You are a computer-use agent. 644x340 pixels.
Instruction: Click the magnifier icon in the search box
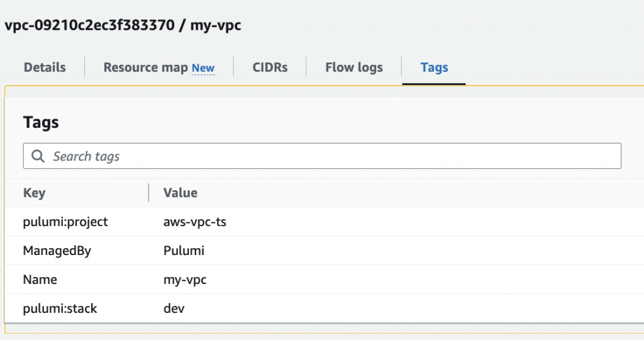[38, 156]
